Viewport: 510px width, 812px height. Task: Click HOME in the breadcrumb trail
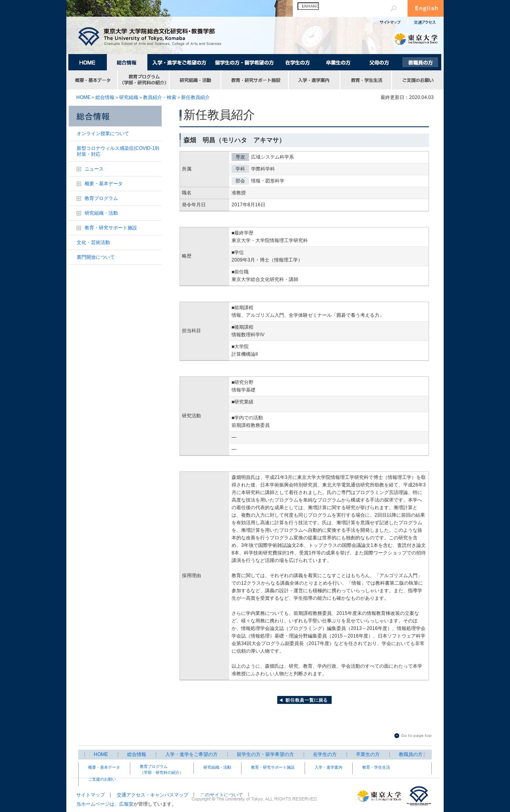tap(83, 97)
